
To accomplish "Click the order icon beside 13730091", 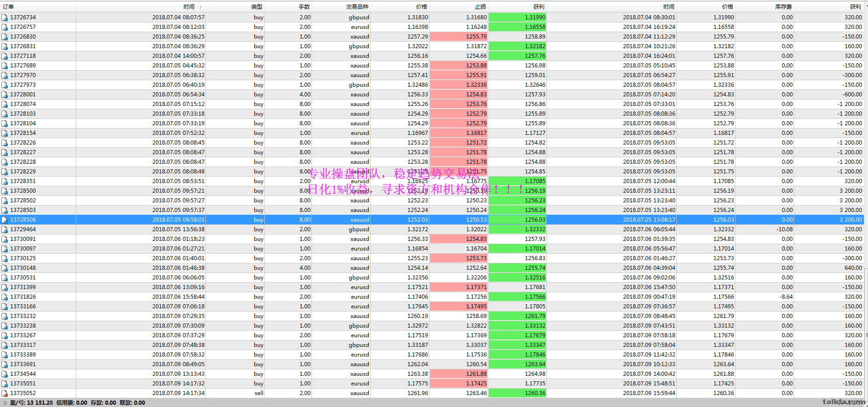I will (5, 239).
